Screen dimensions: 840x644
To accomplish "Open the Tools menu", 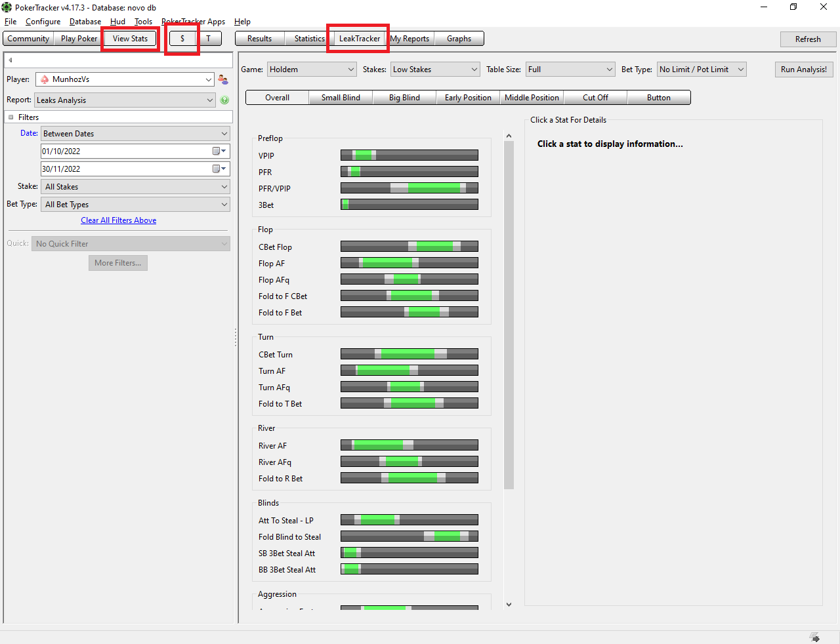I will [144, 22].
